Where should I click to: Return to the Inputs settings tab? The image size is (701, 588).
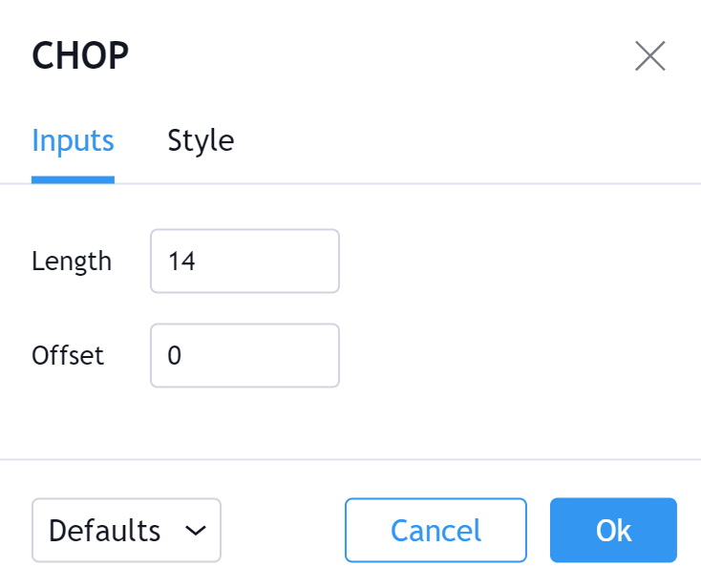(73, 141)
